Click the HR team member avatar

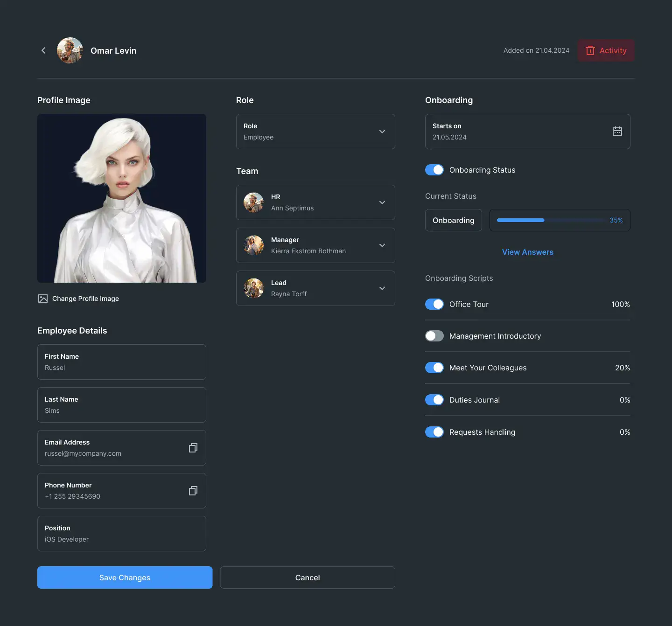pos(253,202)
